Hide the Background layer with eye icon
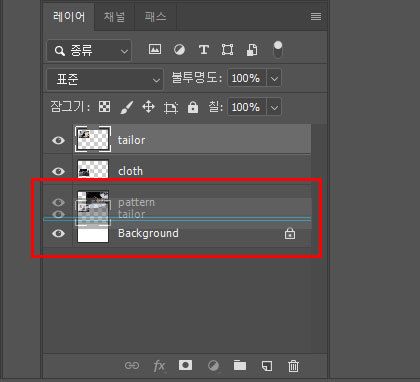The image size is (420, 382). 58,233
